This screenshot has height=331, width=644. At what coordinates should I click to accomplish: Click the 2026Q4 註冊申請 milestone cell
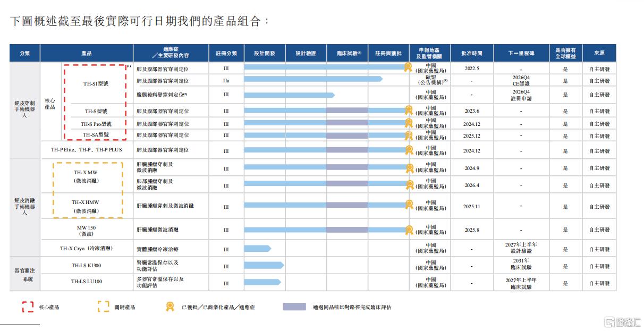(521, 95)
